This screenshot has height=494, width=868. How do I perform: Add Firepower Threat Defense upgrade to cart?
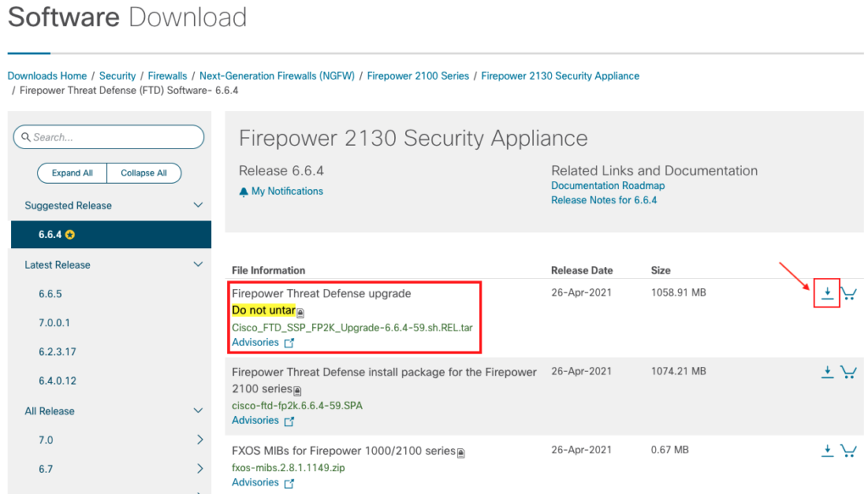(849, 293)
